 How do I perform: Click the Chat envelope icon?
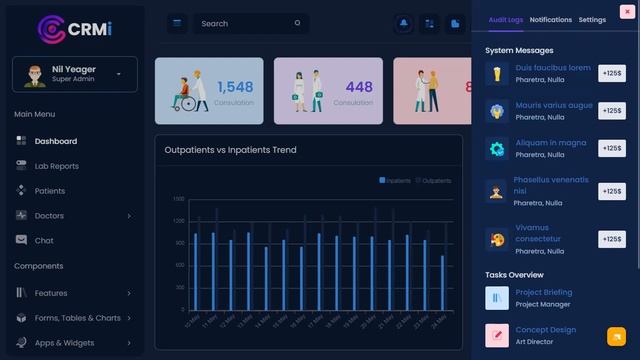pyautogui.click(x=21, y=240)
